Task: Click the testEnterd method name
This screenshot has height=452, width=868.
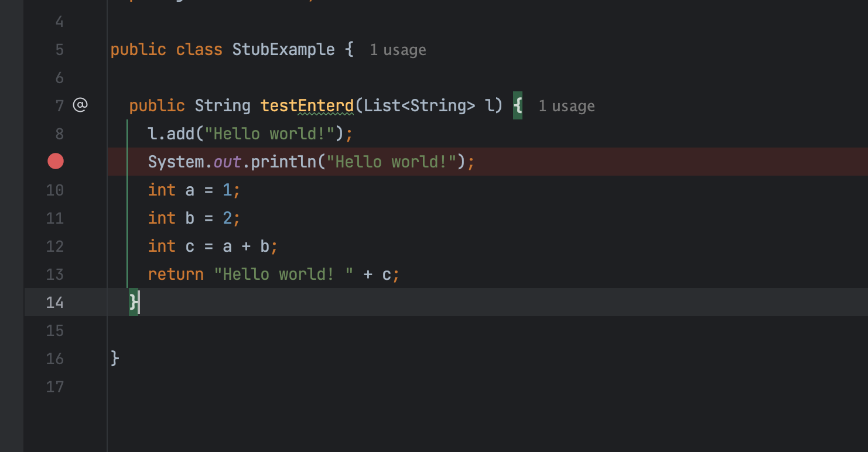Action: [307, 105]
